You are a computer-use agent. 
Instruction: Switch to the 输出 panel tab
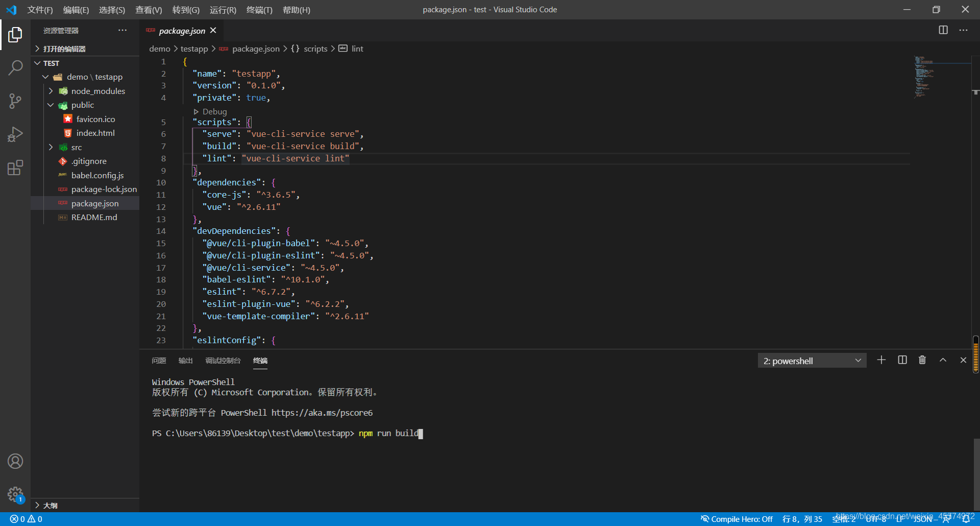coord(185,361)
